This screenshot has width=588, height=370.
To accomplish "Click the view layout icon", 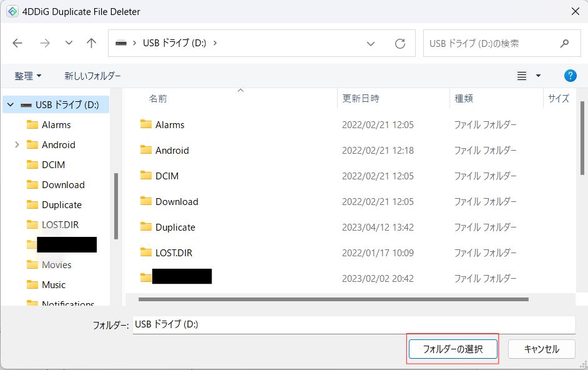I will [x=522, y=76].
